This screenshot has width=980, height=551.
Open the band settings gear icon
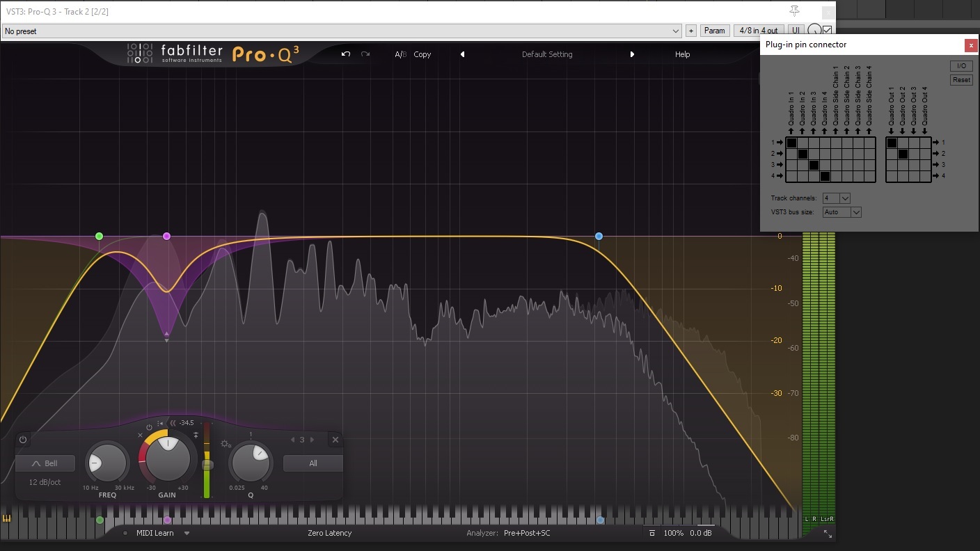(224, 444)
